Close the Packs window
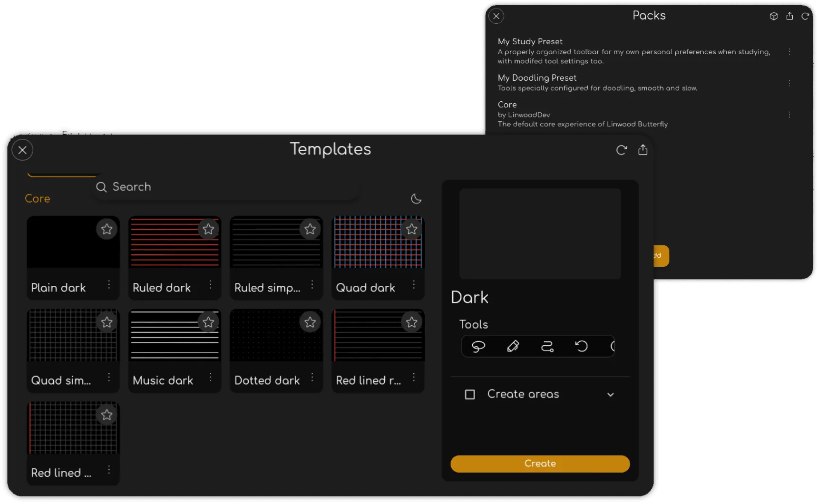 point(496,16)
